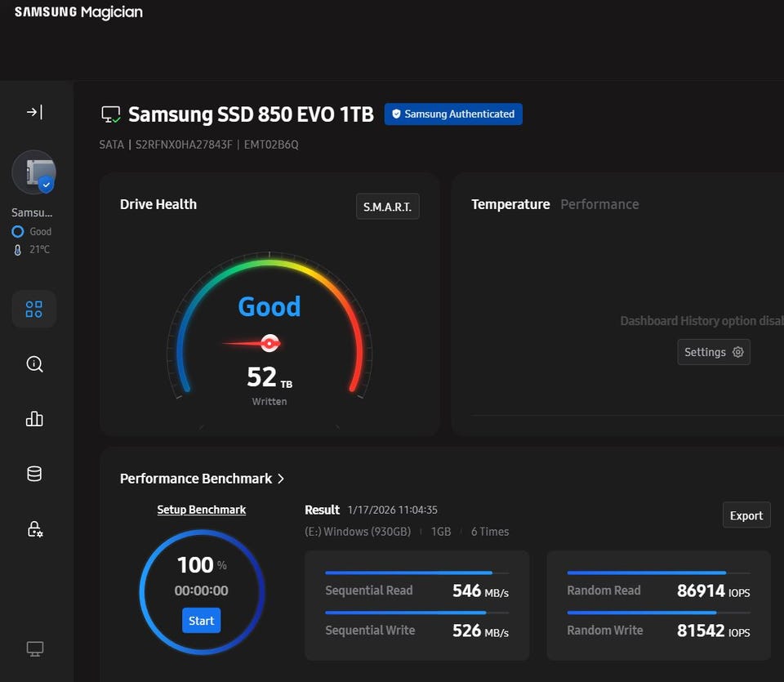Switch to the Performance tab
Image resolution: width=784 pixels, height=682 pixels.
(599, 204)
